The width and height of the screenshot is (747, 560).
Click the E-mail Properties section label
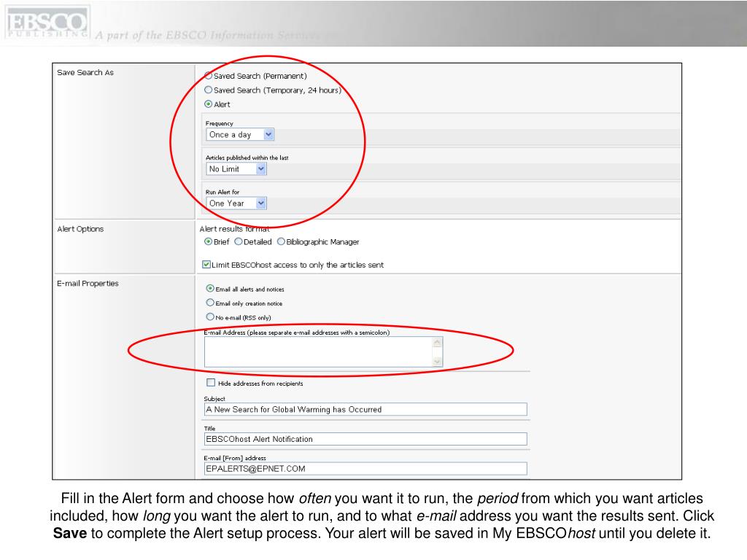(88, 284)
